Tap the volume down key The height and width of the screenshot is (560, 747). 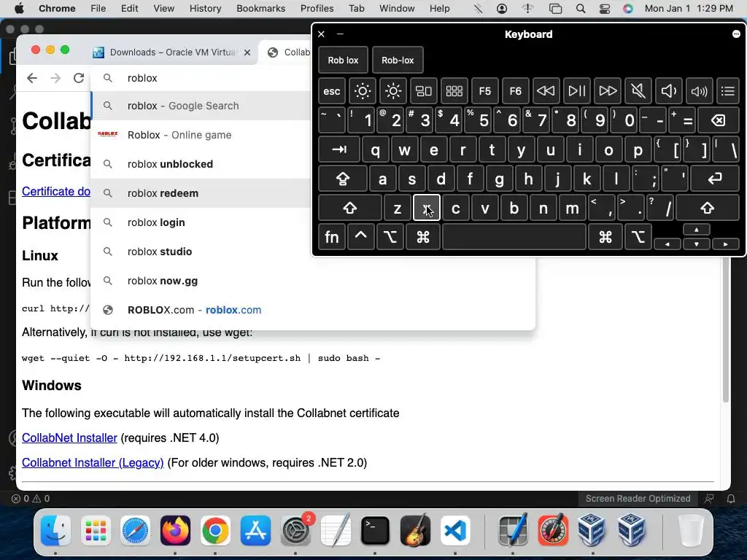(x=668, y=91)
